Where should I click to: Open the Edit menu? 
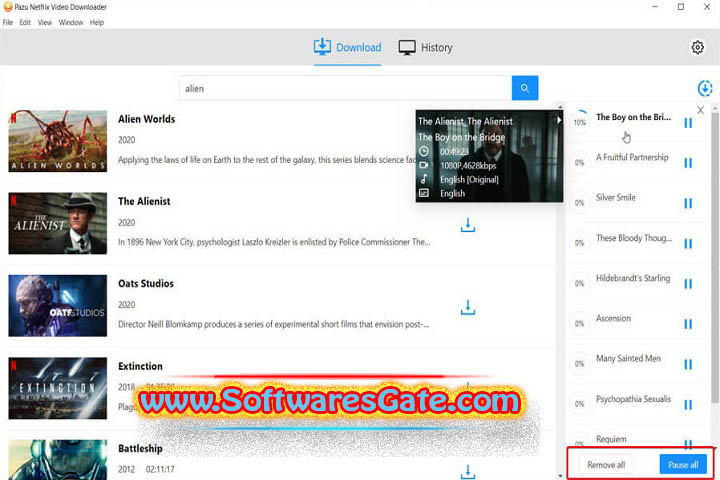tap(25, 23)
